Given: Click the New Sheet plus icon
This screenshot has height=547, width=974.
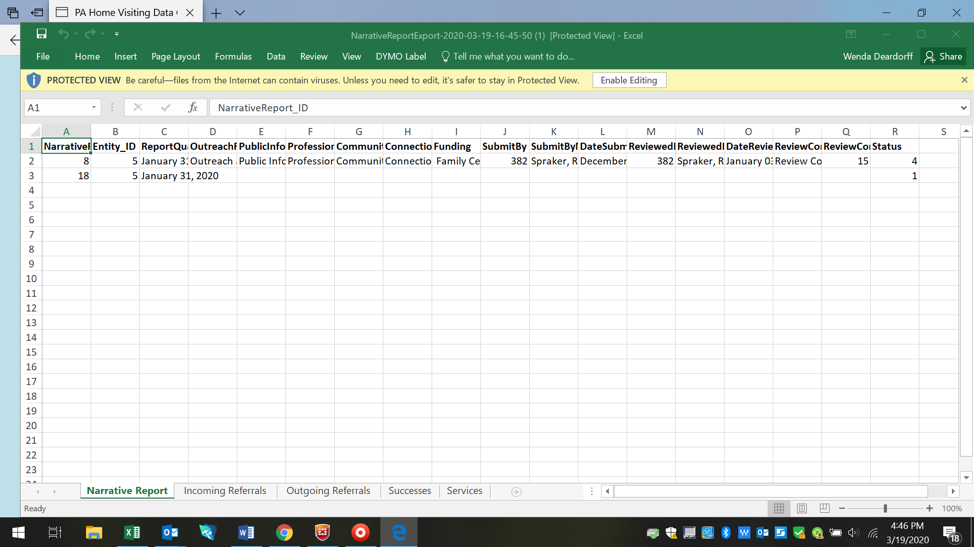Looking at the screenshot, I should (516, 492).
